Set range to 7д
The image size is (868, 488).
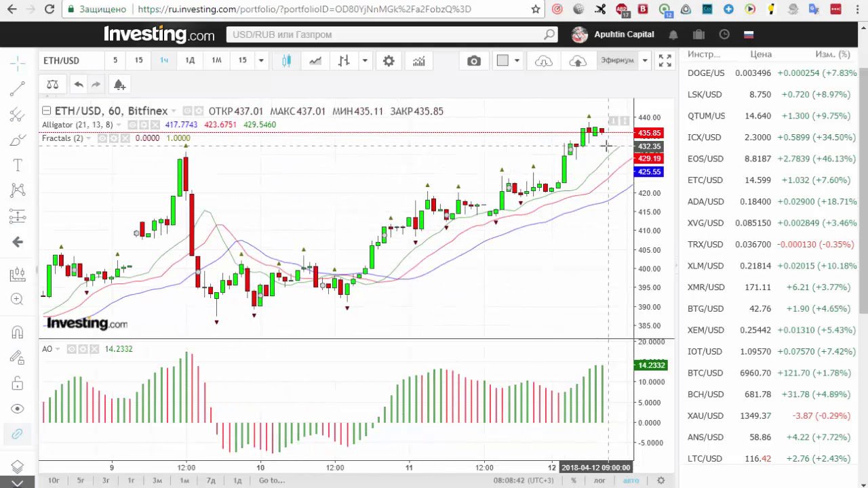tap(211, 481)
